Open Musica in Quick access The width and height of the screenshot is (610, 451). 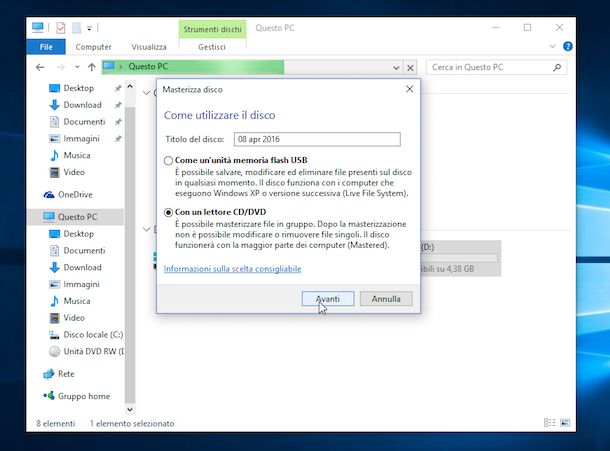coord(77,155)
